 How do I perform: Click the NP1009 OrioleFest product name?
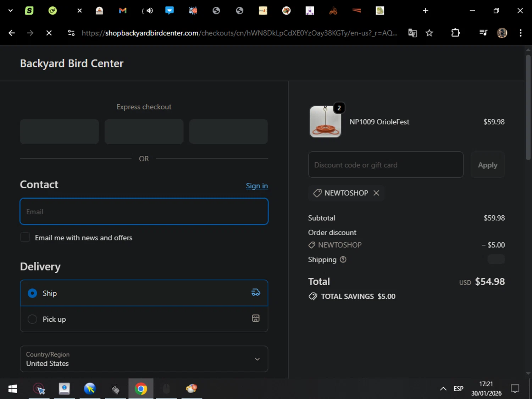(x=379, y=122)
